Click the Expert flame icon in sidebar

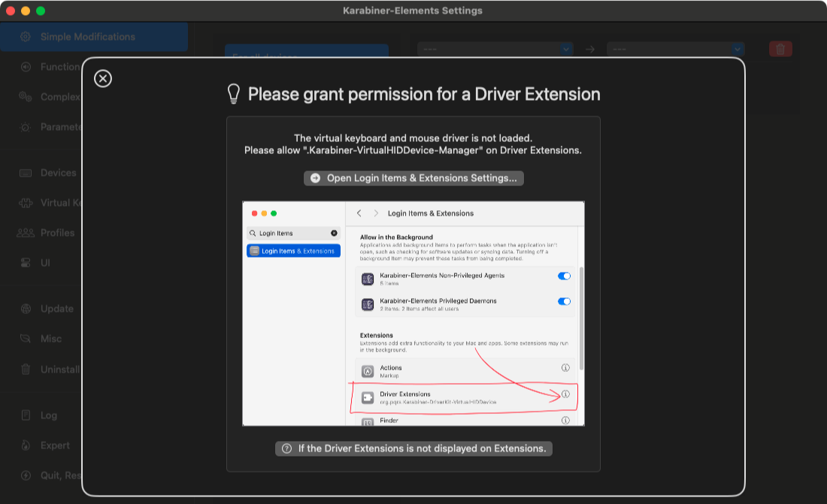[26, 445]
